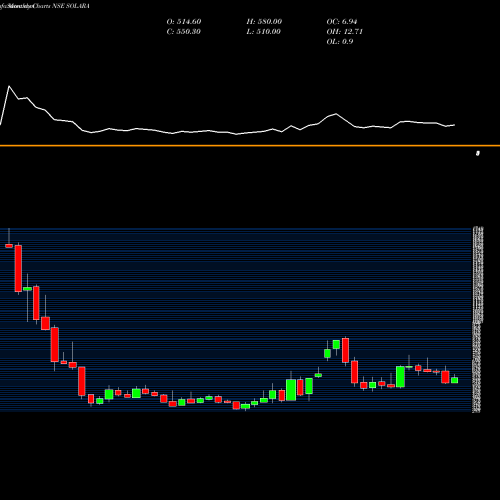500x500 pixels.
Task: Click the open price value O: 514.60
Action: (x=184, y=22)
